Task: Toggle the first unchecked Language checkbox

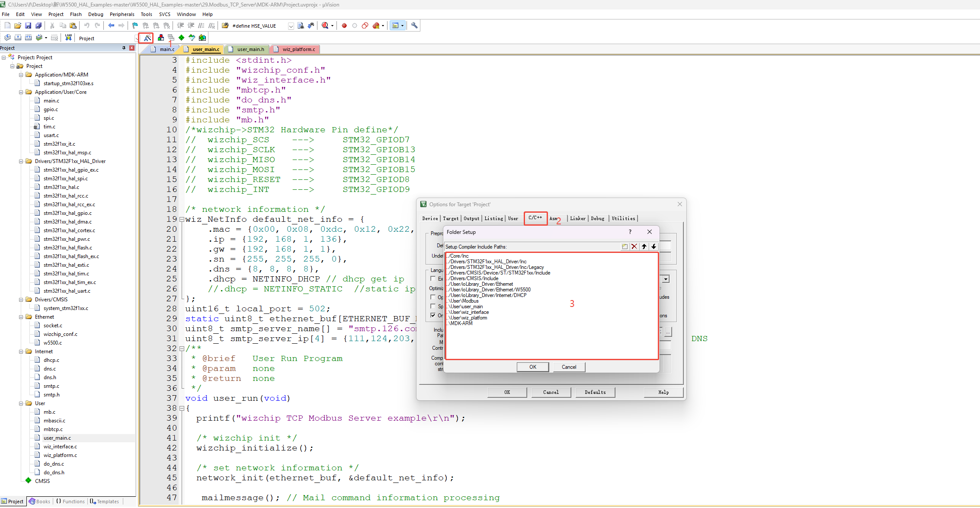Action: pyautogui.click(x=433, y=278)
